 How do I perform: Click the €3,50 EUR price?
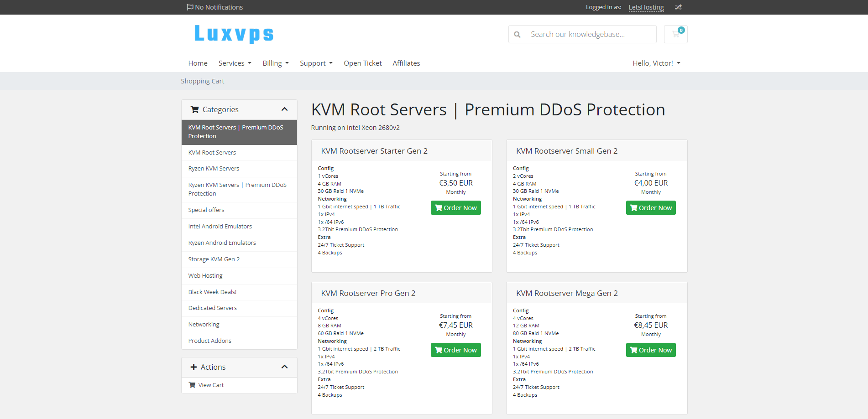click(x=456, y=183)
